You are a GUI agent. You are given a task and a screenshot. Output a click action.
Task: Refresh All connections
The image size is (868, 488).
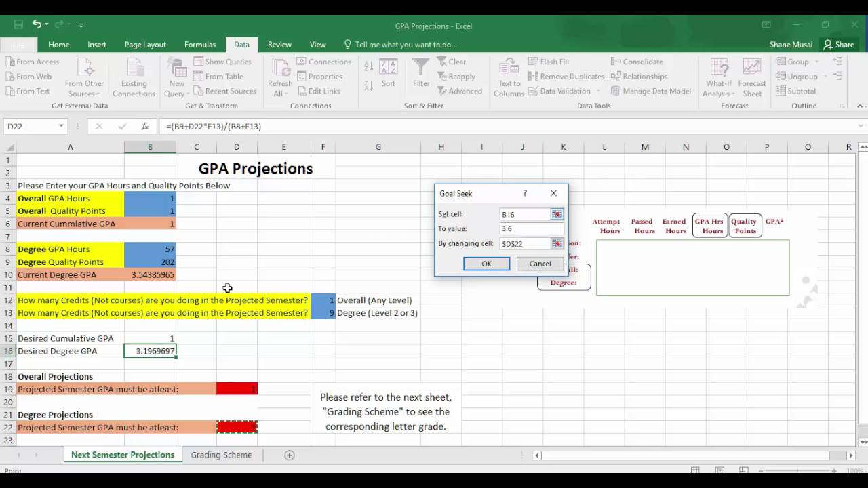(279, 77)
